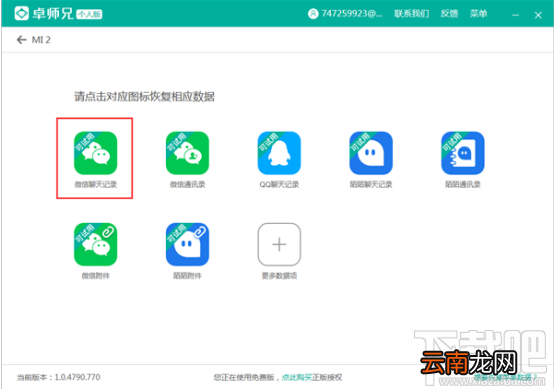The image size is (554, 391).
Task: Click the QQ聊天记录 caption text
Action: coord(279,184)
